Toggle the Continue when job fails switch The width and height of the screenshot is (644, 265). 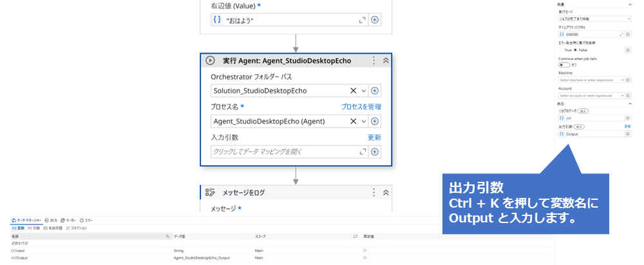tap(563, 64)
